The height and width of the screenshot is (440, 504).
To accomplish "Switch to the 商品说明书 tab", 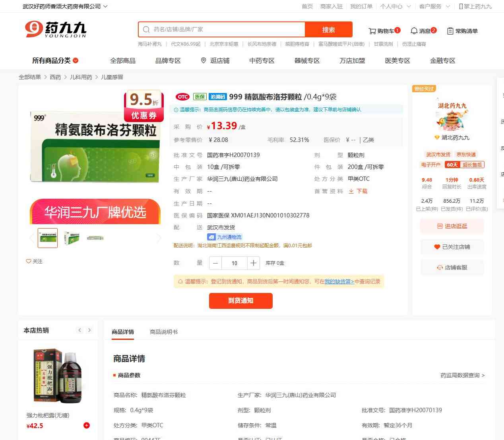I will 163,332.
